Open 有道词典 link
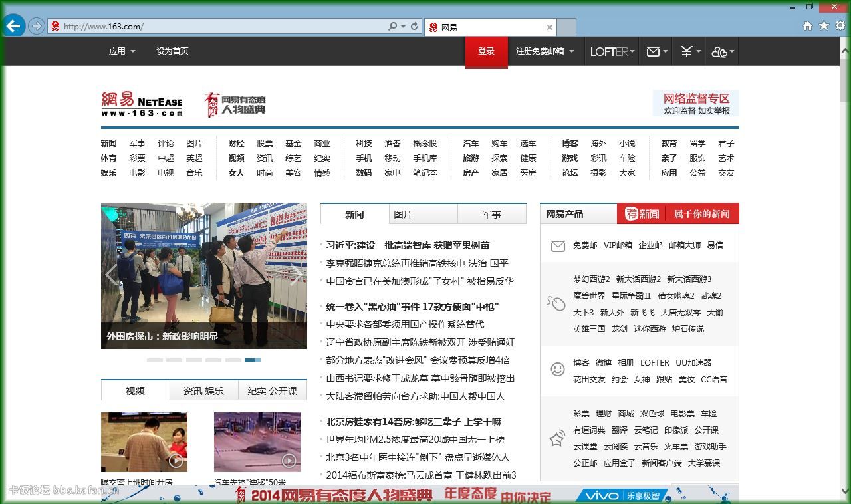Viewport: 851px width, 504px height. coord(589,430)
